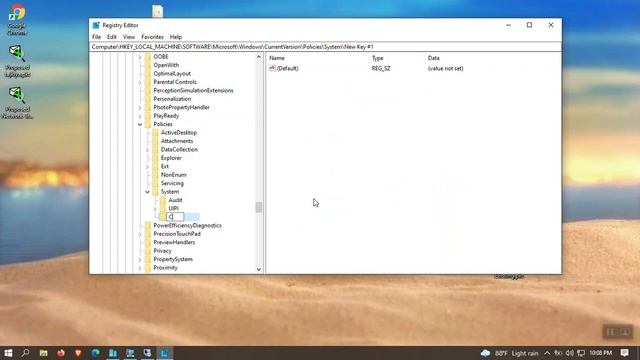640x360 pixels.
Task: Show hidden system tray icons chevron
Action: click(547, 353)
